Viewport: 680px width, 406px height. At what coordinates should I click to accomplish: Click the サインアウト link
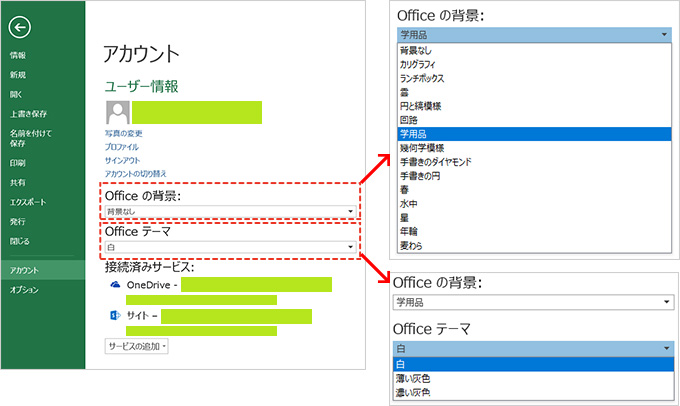[x=122, y=160]
